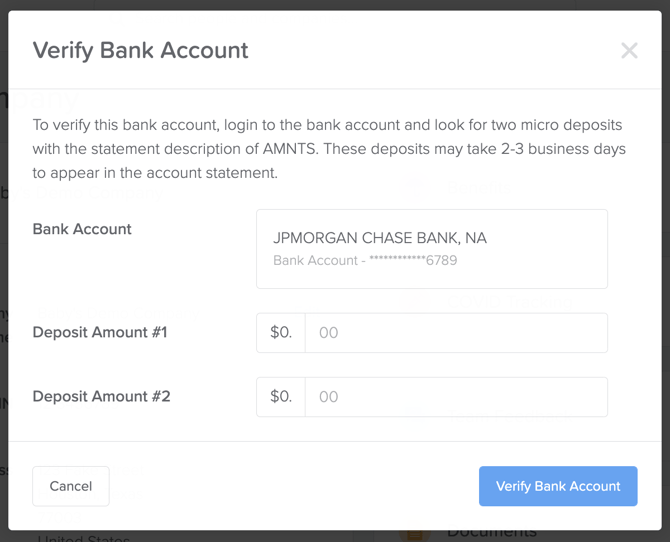Click the Verify Bank Account dialog title

pyautogui.click(x=141, y=50)
